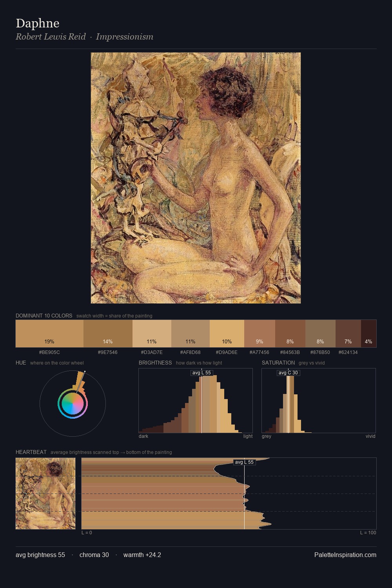The height and width of the screenshot is (588, 392).
Task: Click hex code '#9E7546' text
Action: pyautogui.click(x=108, y=352)
